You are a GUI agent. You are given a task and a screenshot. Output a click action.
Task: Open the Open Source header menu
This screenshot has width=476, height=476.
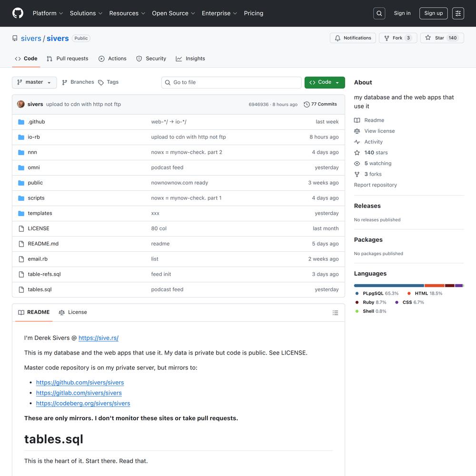point(173,13)
